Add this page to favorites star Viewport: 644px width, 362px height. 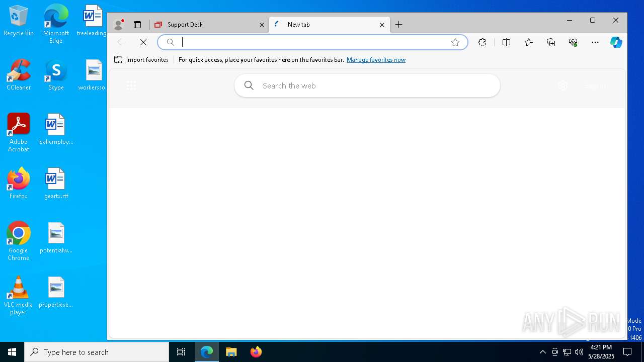click(455, 42)
